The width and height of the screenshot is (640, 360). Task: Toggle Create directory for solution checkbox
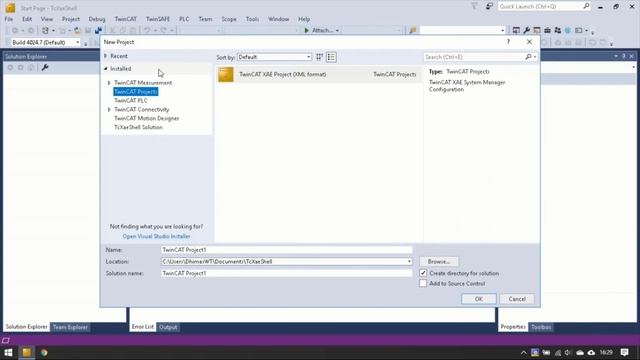coord(423,273)
